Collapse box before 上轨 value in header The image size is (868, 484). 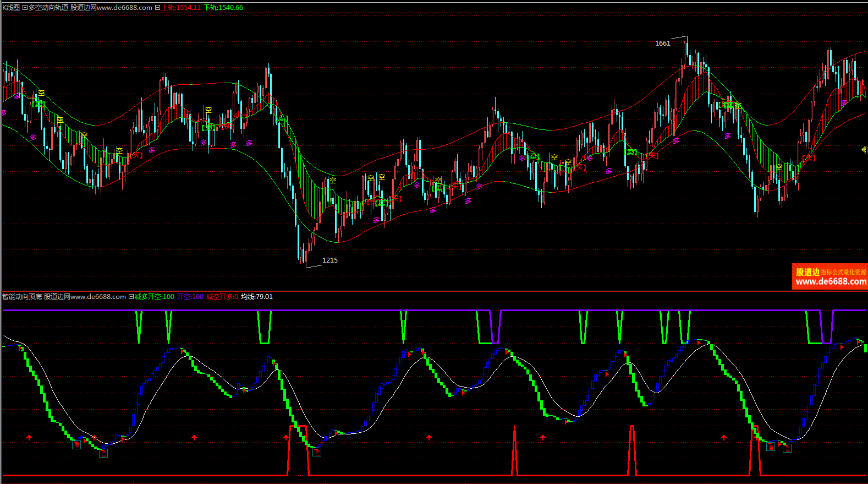point(157,8)
